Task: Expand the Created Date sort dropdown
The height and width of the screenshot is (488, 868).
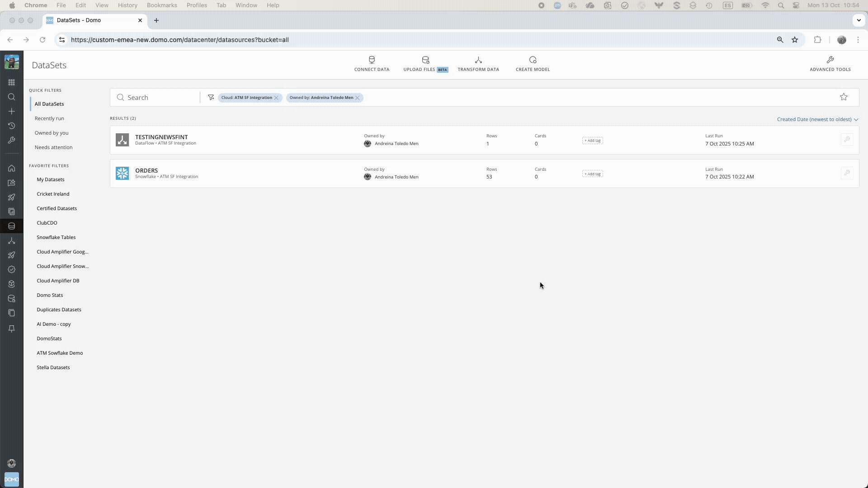Action: tap(817, 120)
